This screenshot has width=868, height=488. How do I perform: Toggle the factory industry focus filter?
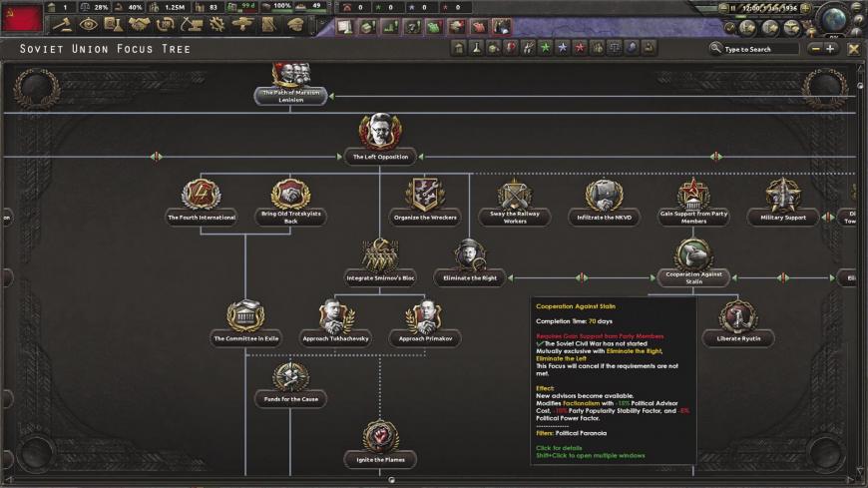[x=493, y=48]
